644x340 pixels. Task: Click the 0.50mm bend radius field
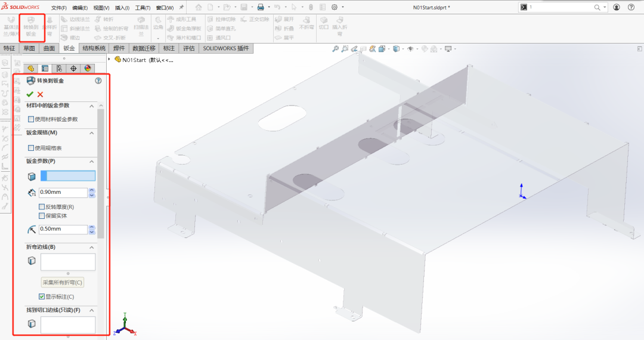(63, 229)
